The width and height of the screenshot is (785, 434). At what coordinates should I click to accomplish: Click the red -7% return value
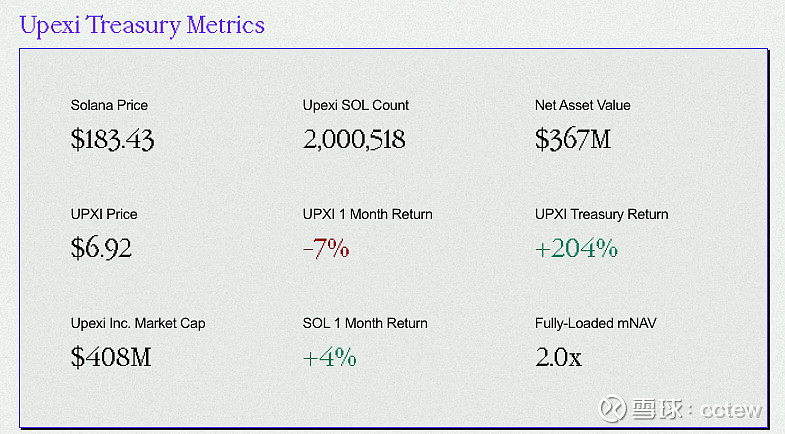pos(326,248)
